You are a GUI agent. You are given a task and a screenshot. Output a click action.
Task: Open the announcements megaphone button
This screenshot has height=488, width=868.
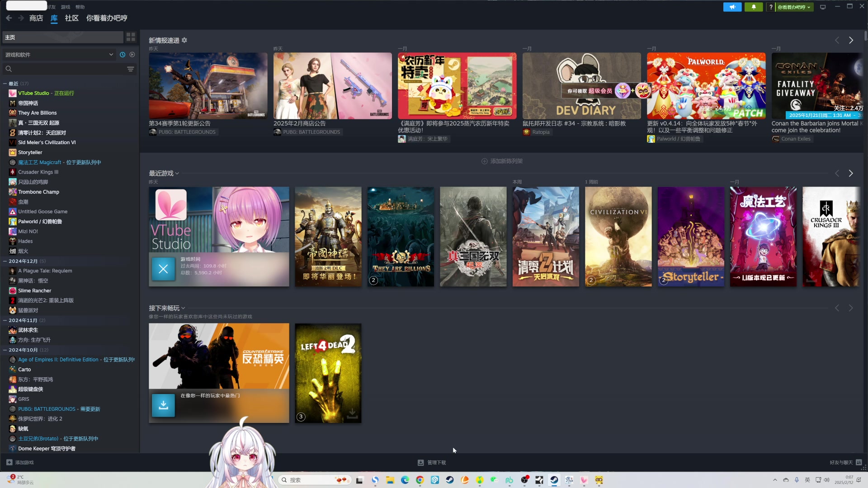coord(732,7)
